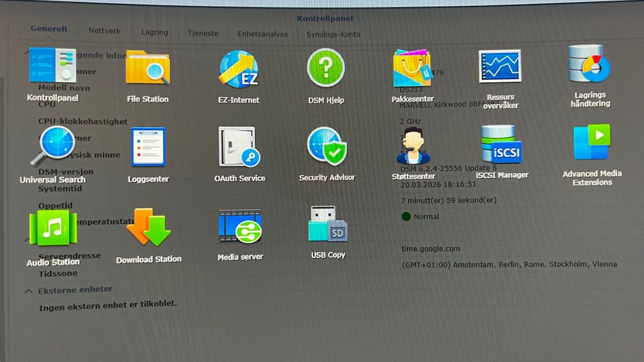
Task: Click the GMT+01:00 Amsterdam timezone text
Action: [x=509, y=264]
